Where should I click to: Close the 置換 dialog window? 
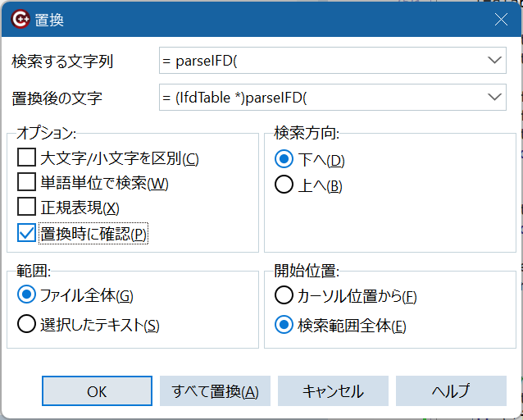[500, 18]
